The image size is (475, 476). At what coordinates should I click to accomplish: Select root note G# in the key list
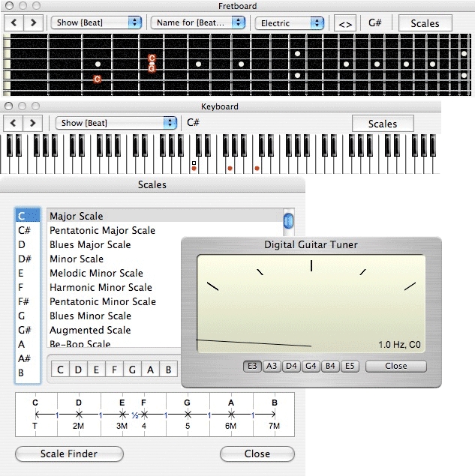click(28, 331)
